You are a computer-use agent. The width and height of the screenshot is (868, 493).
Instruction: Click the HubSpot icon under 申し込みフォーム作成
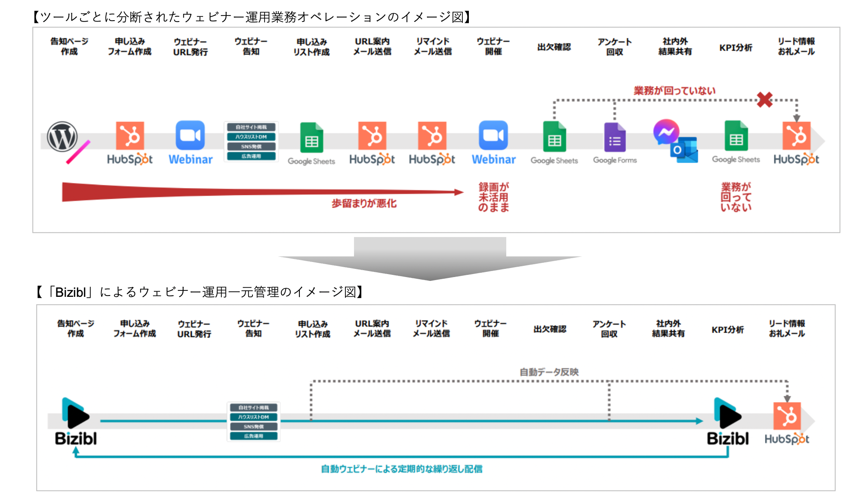(x=130, y=136)
